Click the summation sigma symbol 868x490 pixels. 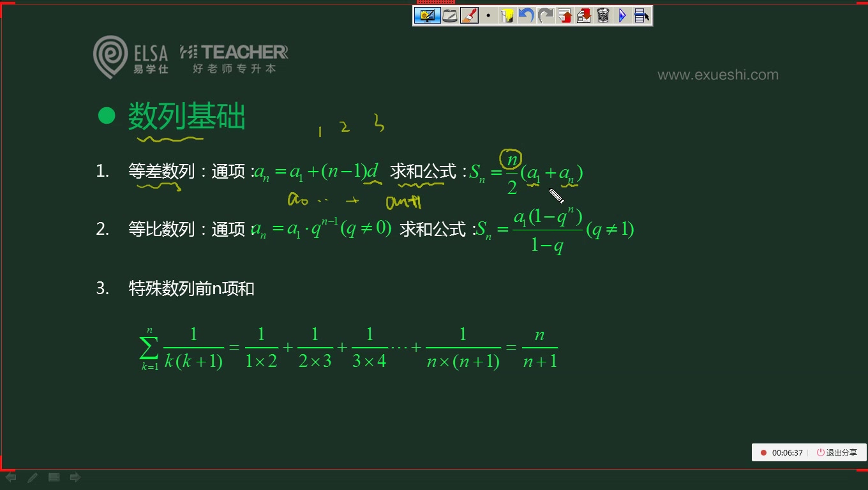point(149,348)
